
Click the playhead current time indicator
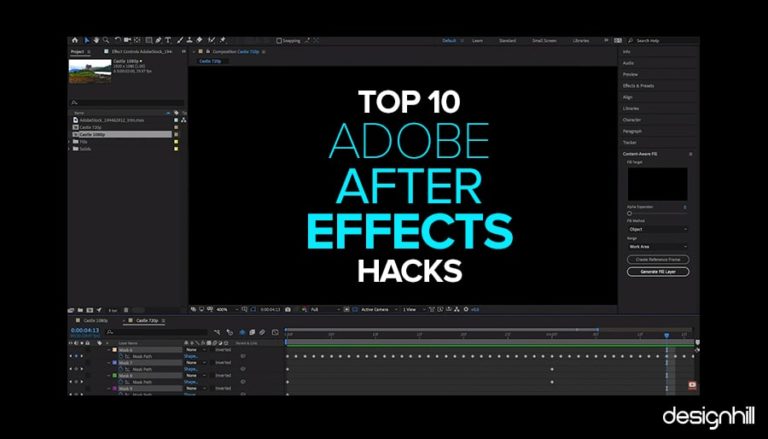tap(667, 335)
